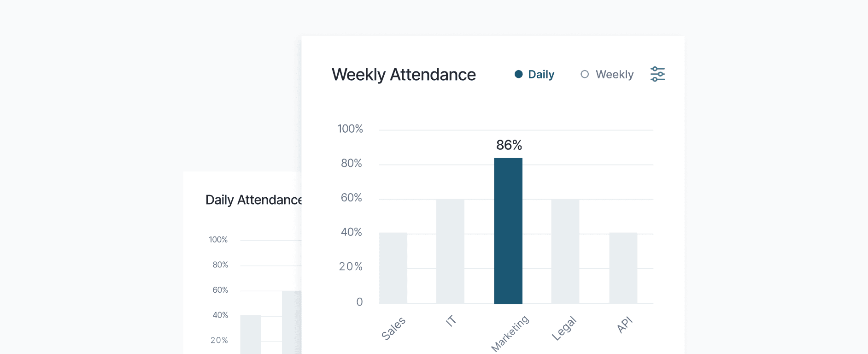The image size is (868, 354).
Task: Click the 0 baseline label on y-axis
Action: coord(359,301)
